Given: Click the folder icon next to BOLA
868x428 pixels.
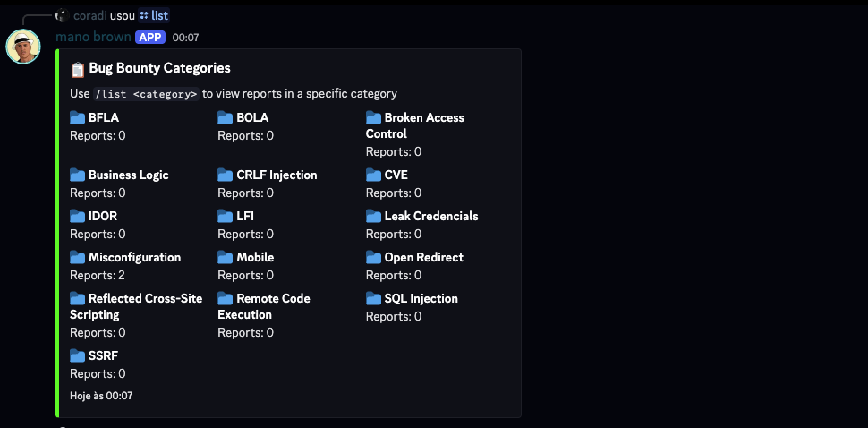Looking at the screenshot, I should [226, 117].
